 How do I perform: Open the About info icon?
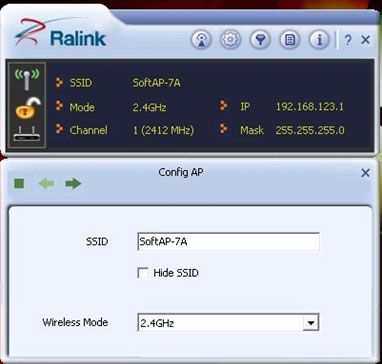pos(319,40)
